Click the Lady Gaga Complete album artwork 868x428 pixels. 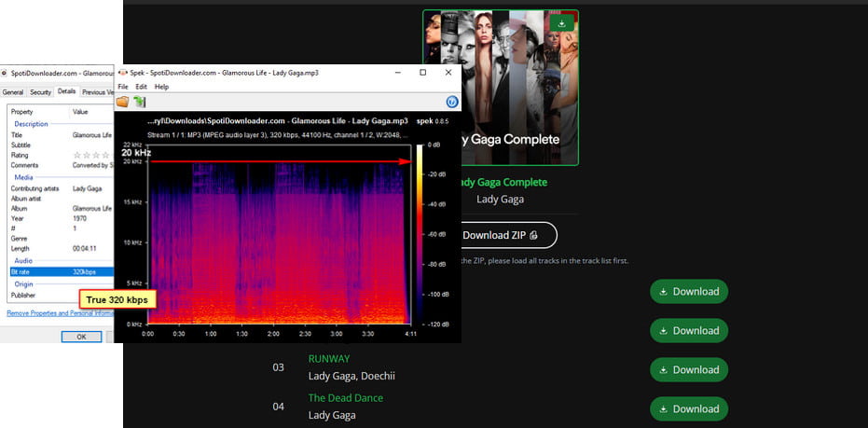[x=501, y=88]
